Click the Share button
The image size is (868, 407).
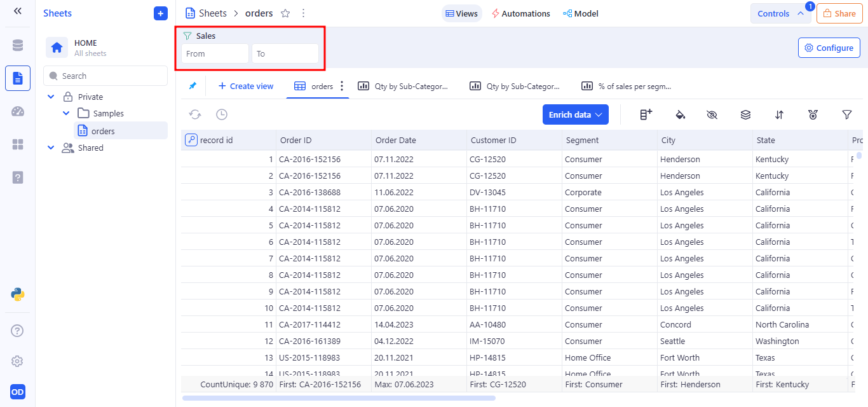(x=839, y=13)
